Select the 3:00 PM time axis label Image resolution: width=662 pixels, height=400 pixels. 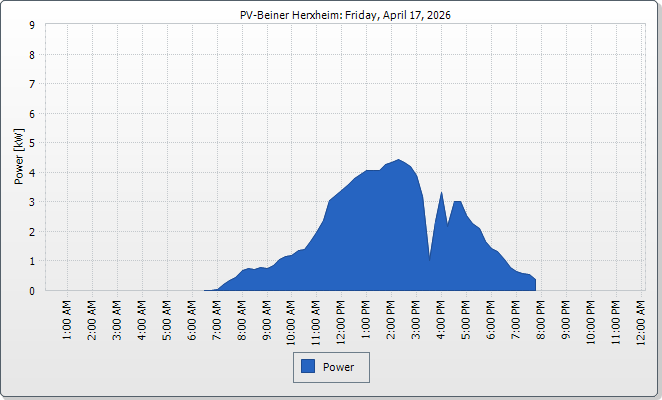pos(417,319)
